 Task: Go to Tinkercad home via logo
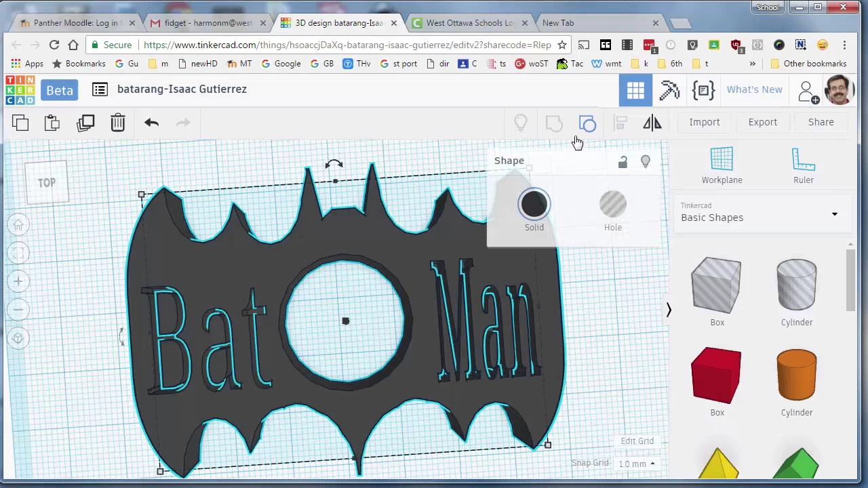click(x=20, y=90)
